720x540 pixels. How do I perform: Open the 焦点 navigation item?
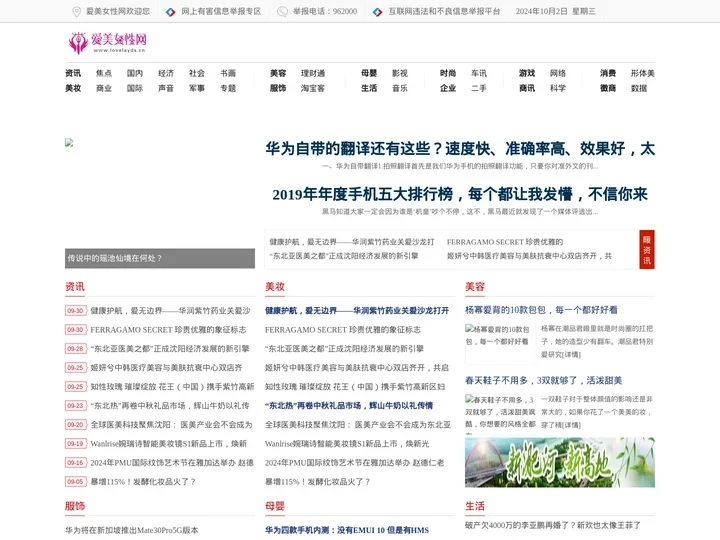[104, 73]
